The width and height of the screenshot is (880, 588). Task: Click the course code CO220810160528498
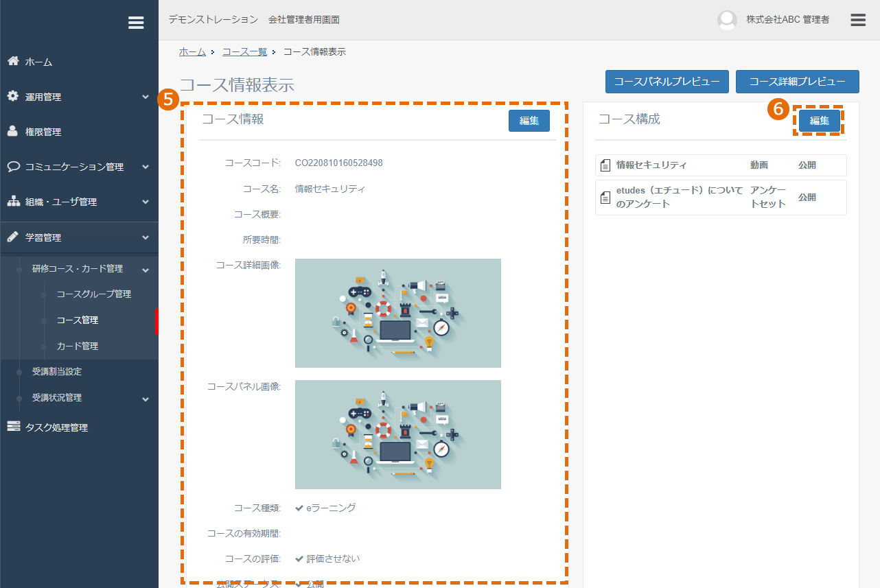(x=339, y=163)
